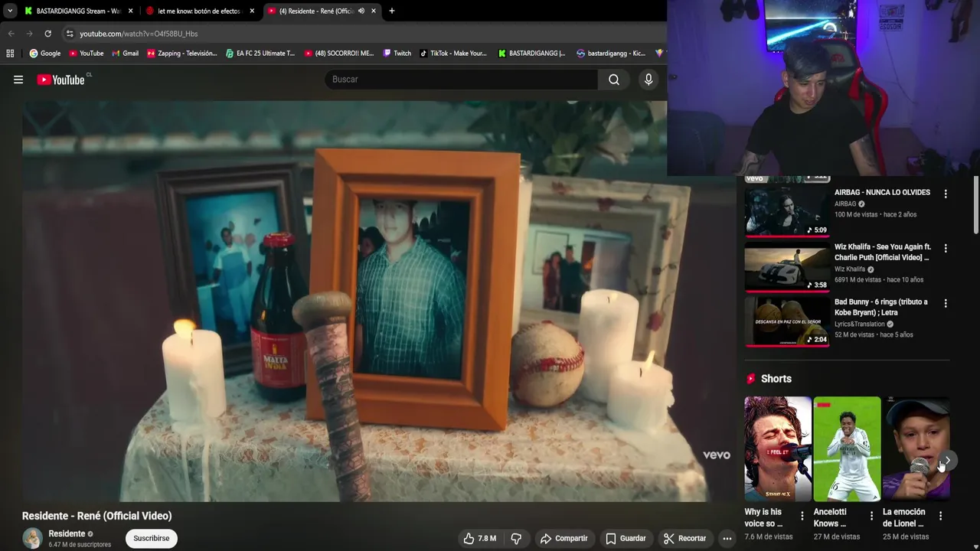
Task: Open the YouTube bookmark
Action: [x=86, y=54]
